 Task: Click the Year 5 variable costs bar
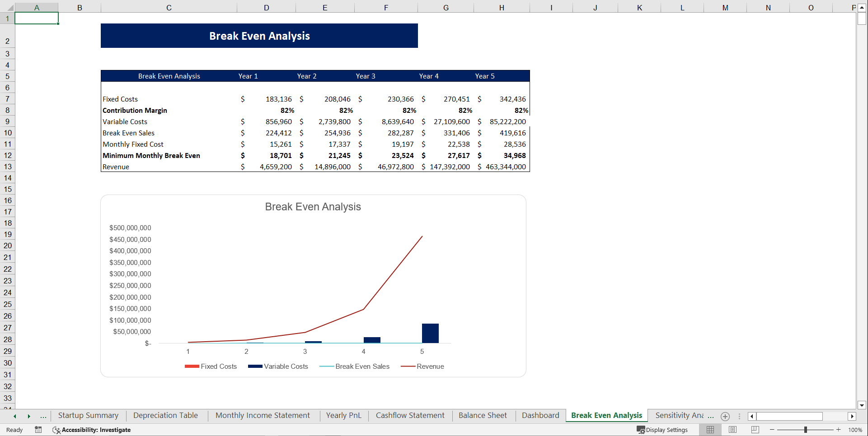430,333
